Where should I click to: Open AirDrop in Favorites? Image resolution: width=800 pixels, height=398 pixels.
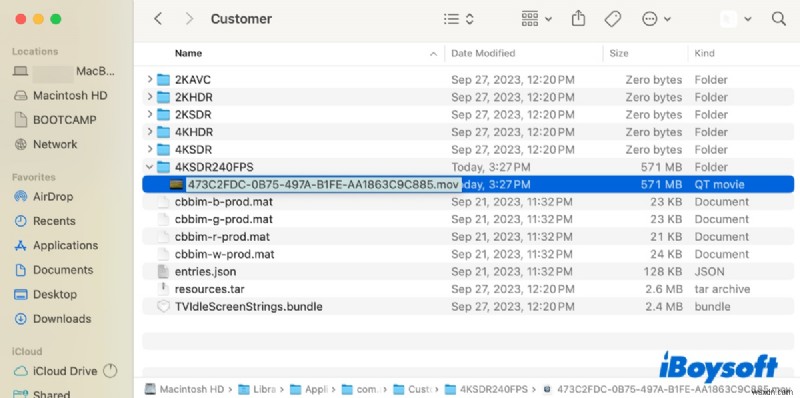pos(53,196)
